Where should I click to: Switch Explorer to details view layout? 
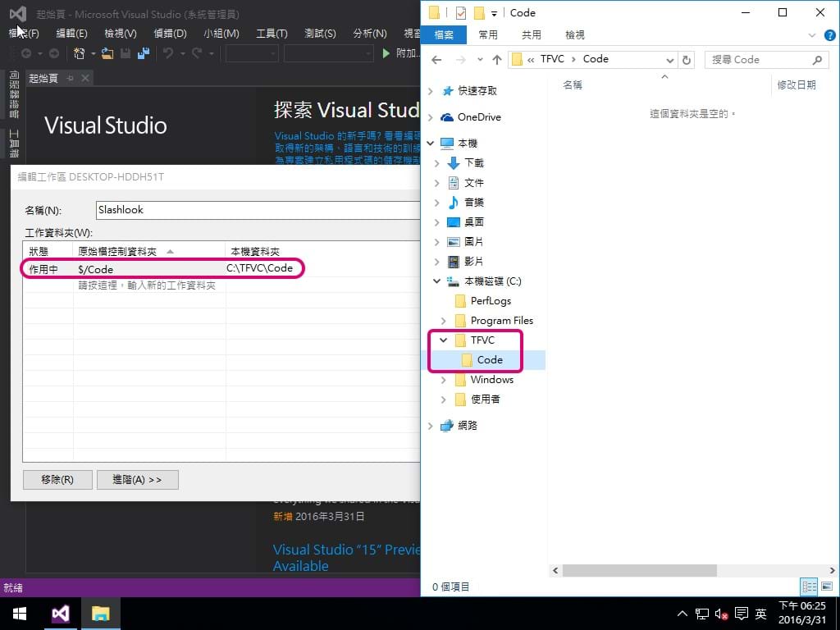click(809, 587)
